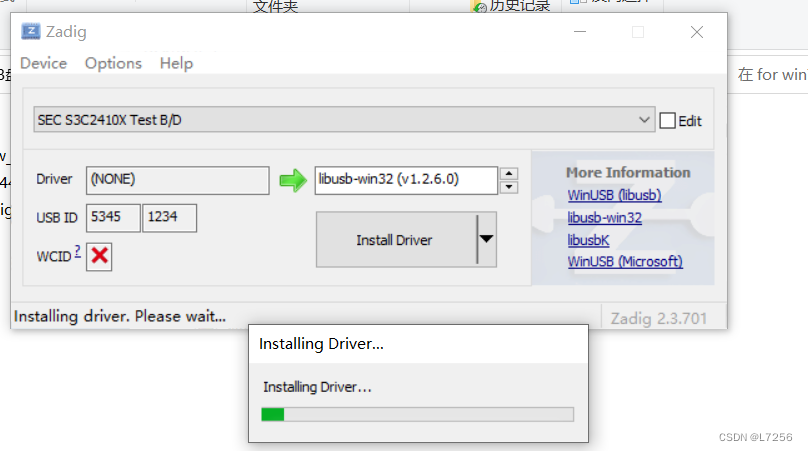The width and height of the screenshot is (808, 451).
Task: Open the WinUSB (libusb) link
Action: [x=614, y=195]
